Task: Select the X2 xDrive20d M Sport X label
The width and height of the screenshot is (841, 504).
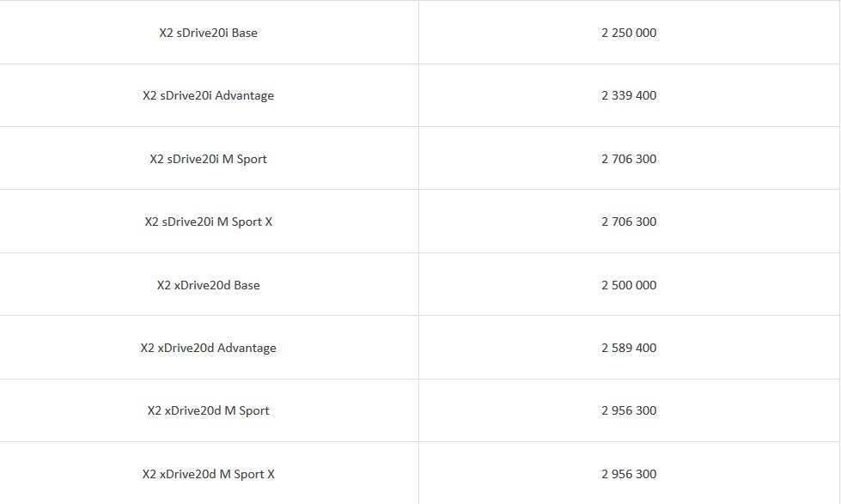Action: [208, 474]
